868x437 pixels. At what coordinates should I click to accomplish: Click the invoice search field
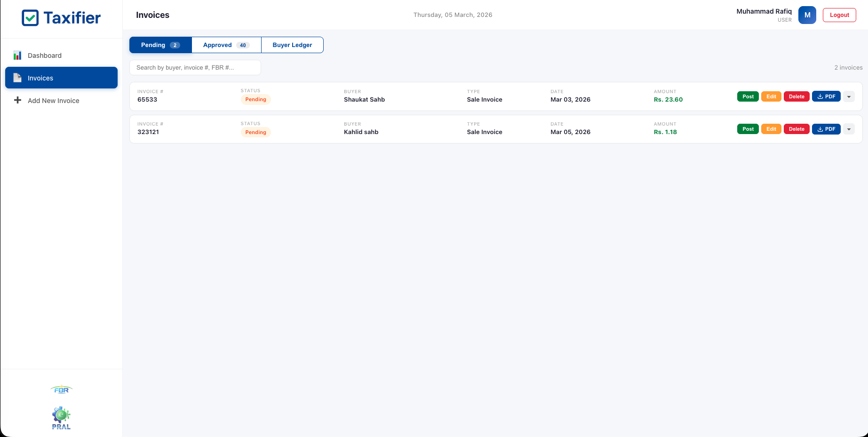click(x=195, y=67)
